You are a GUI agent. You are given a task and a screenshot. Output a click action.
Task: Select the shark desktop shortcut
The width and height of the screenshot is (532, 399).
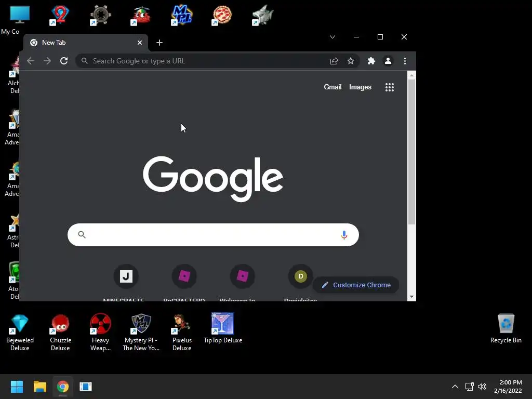pos(262,16)
